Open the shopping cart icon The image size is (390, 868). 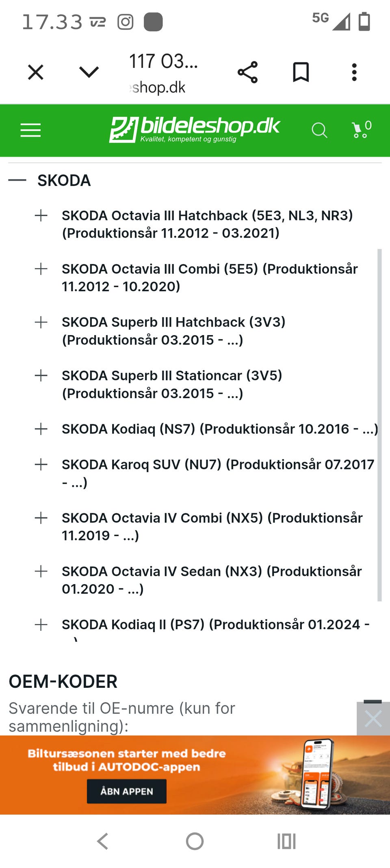pyautogui.click(x=361, y=129)
